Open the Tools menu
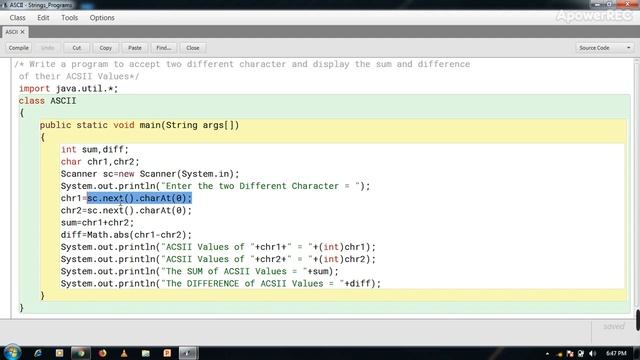 (69, 18)
